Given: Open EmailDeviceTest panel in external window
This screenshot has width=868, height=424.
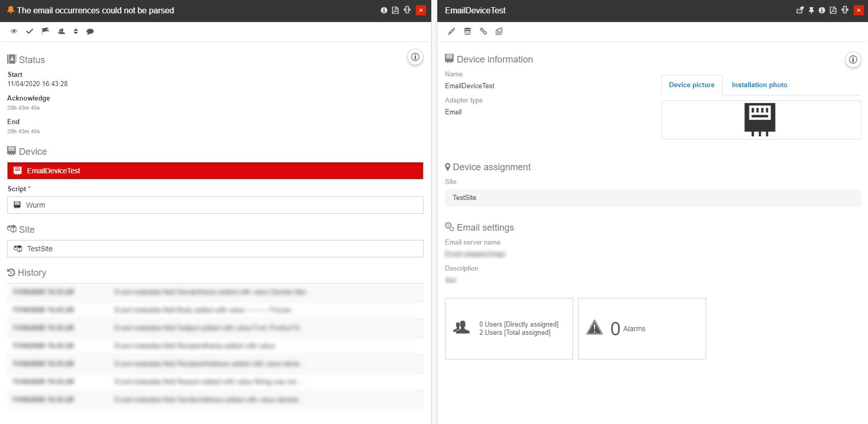Looking at the screenshot, I should pos(800,10).
